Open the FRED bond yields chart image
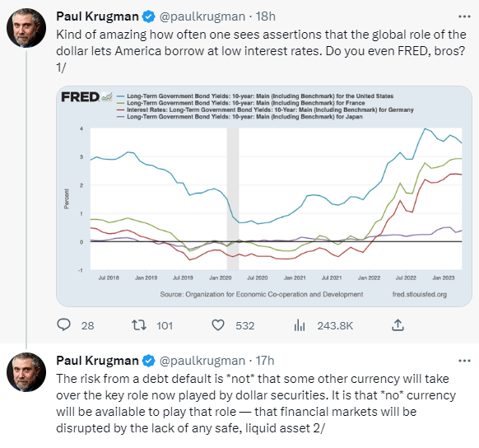479x448 pixels. (264, 196)
